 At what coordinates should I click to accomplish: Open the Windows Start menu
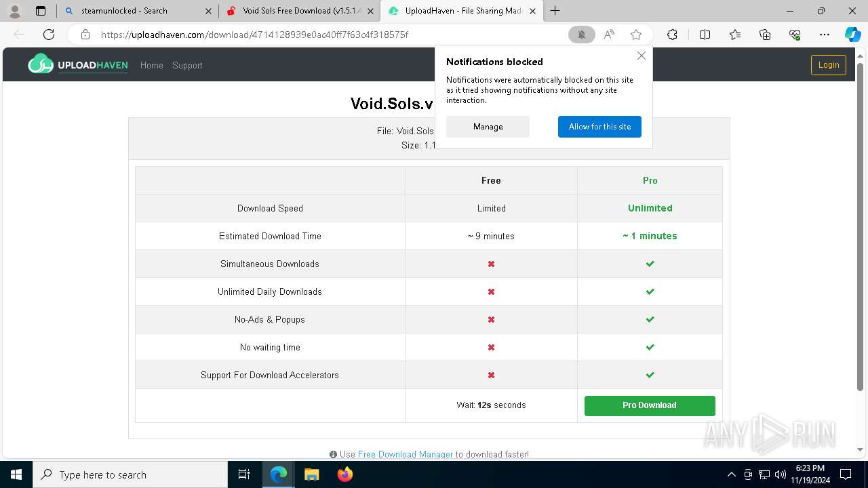tap(16, 474)
